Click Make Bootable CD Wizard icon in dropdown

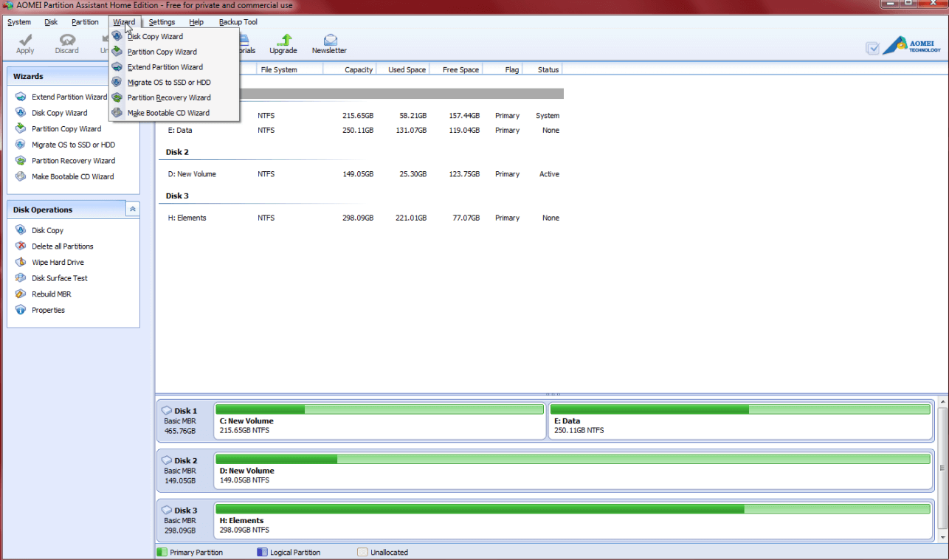tap(117, 113)
